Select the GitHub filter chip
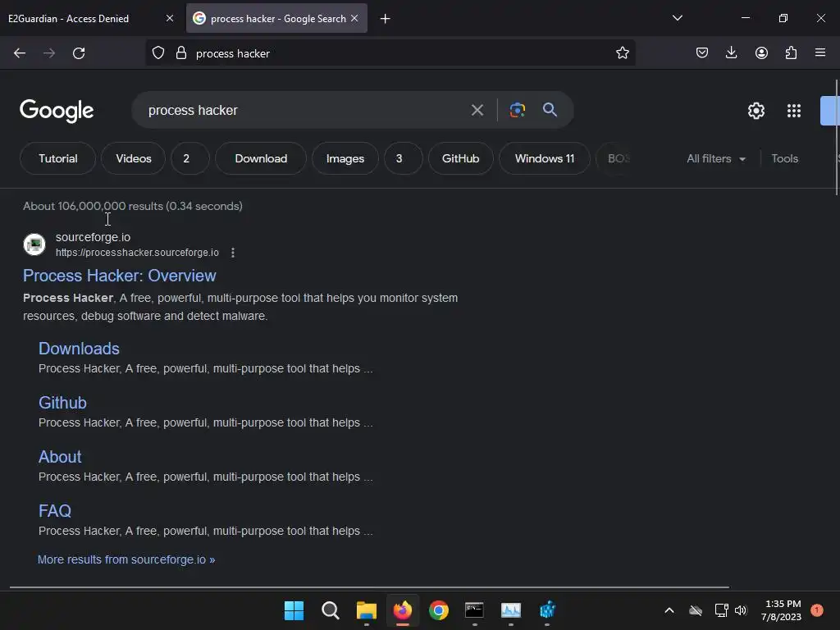The image size is (840, 630). pos(460,158)
